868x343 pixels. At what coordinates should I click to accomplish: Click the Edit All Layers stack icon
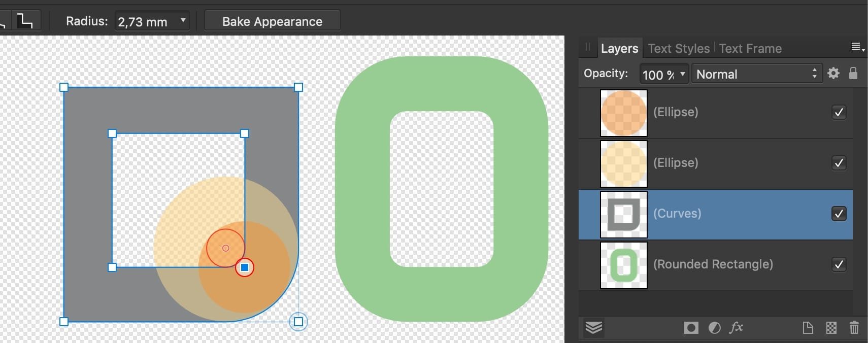click(593, 328)
